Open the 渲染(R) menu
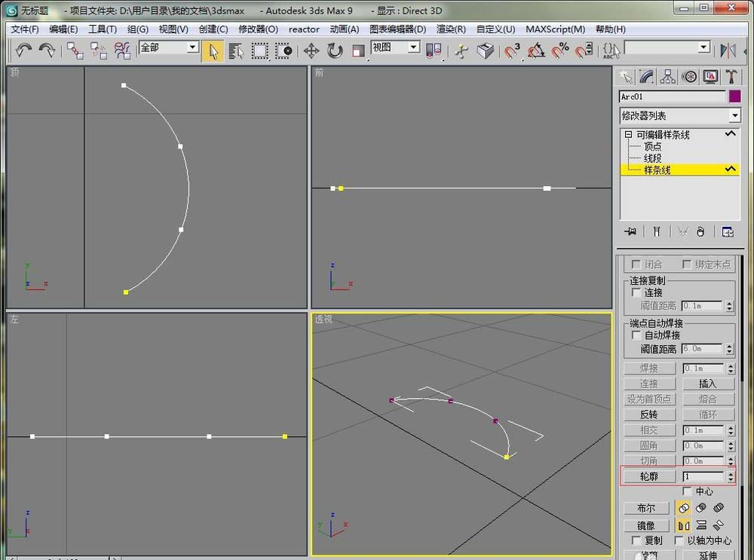Image resolution: width=754 pixels, height=560 pixels. (x=451, y=29)
